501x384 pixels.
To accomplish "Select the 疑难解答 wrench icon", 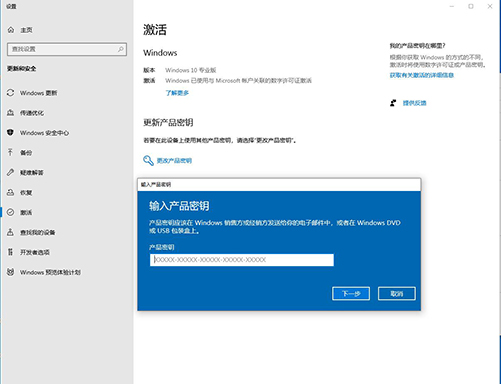I will [x=11, y=172].
